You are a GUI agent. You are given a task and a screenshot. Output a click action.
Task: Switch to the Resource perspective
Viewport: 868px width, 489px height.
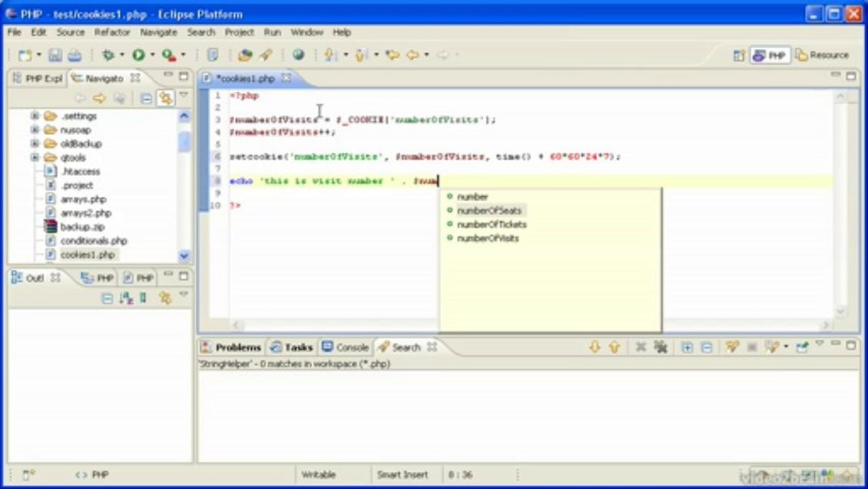coord(823,55)
